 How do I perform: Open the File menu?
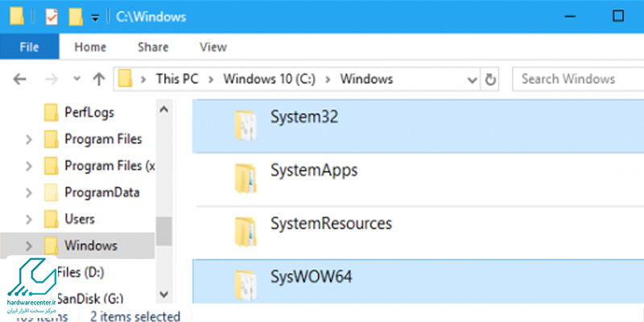point(29,47)
